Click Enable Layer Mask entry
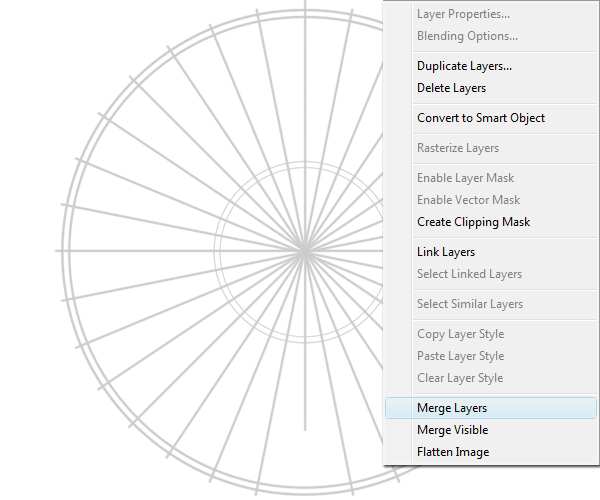The height and width of the screenshot is (500, 600). point(465,178)
